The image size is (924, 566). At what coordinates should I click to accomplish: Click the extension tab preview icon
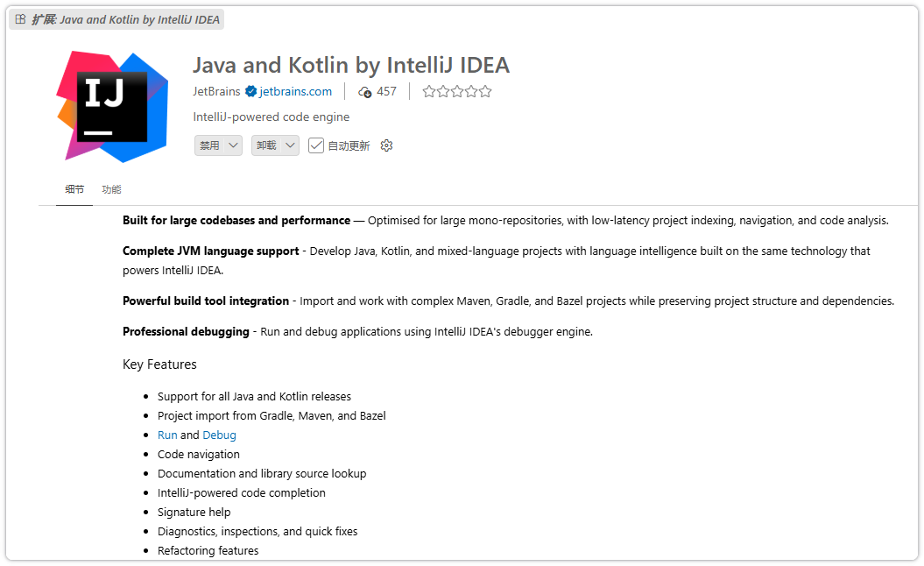pyautogui.click(x=21, y=19)
